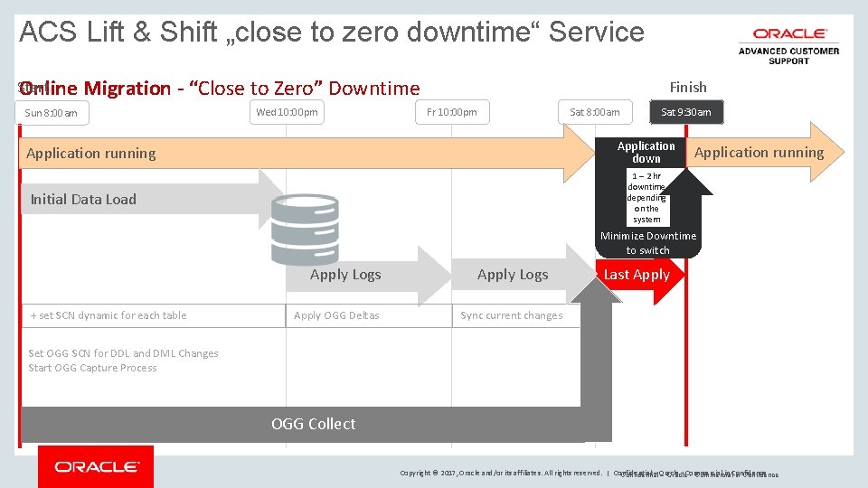Click the Oracle Advanced Customer Support logo
This screenshot has width=868, height=488.
[788, 46]
